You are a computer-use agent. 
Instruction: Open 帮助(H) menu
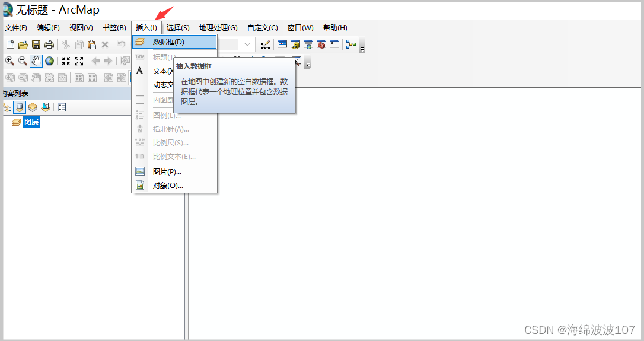pyautogui.click(x=335, y=27)
